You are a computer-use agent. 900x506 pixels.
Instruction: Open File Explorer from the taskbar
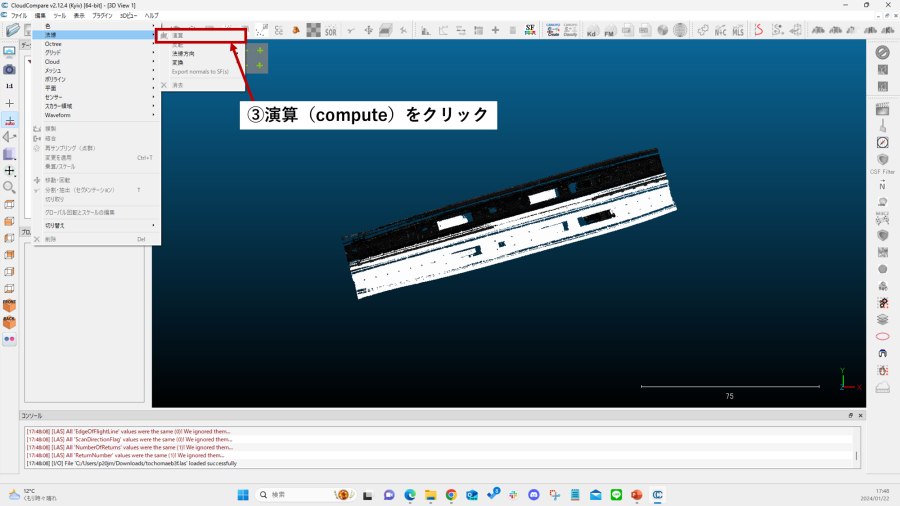[x=430, y=495]
